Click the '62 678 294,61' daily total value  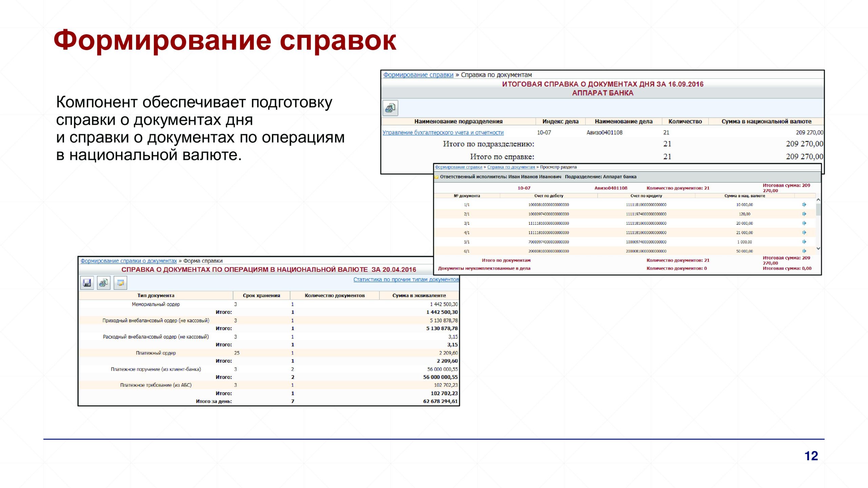pyautogui.click(x=440, y=402)
